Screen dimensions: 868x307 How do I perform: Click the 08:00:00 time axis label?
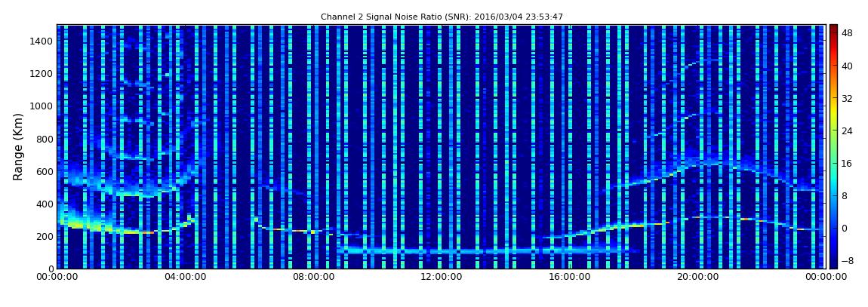[x=312, y=277]
